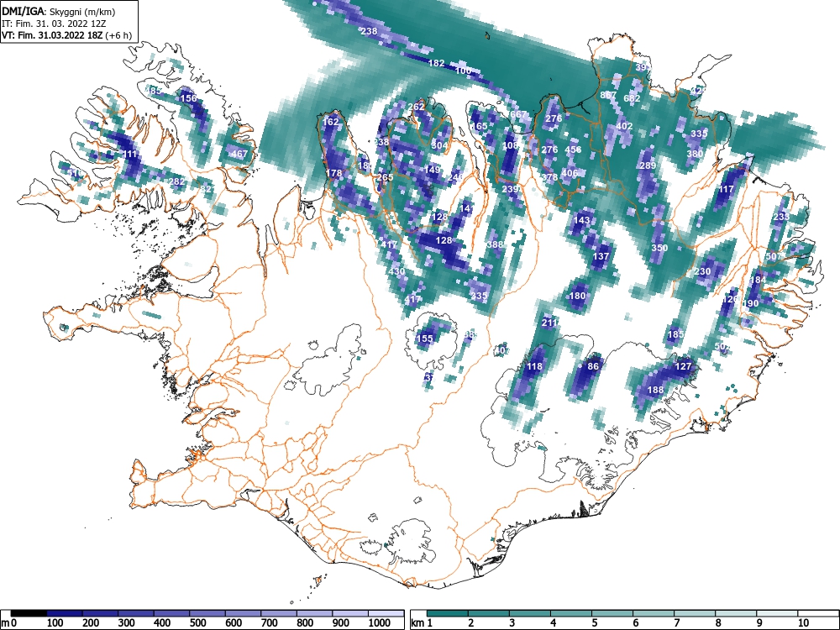
Task: Click the map value 108
Action: point(511,145)
